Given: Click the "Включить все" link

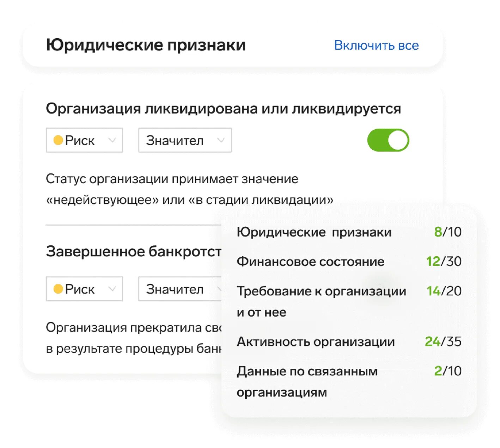Looking at the screenshot, I should [x=376, y=45].
